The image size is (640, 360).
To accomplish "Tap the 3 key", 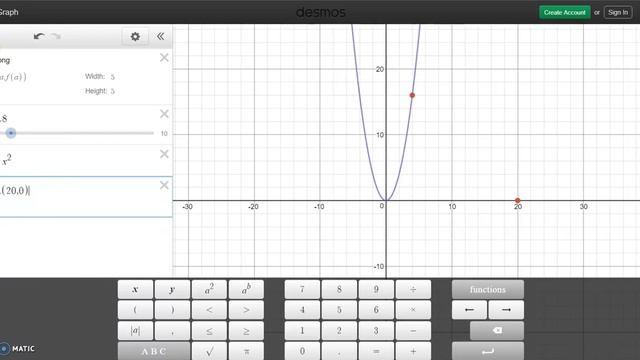I will pos(376,331).
